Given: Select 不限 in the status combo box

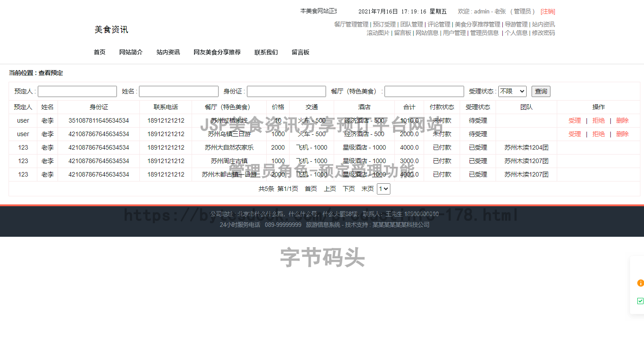Looking at the screenshot, I should coord(512,91).
